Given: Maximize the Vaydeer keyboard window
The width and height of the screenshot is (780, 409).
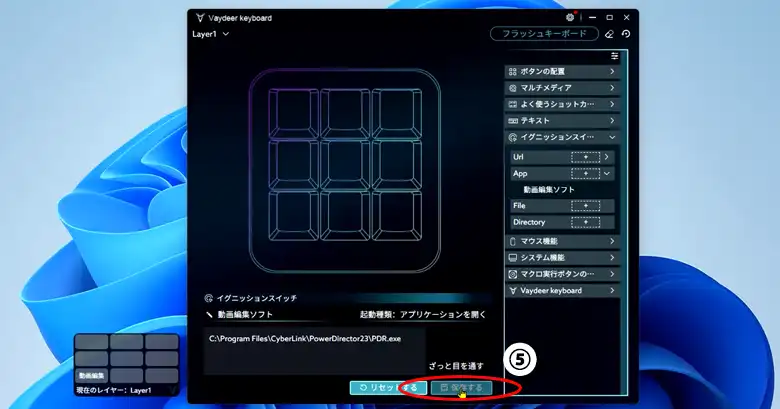Looking at the screenshot, I should coord(609,17).
